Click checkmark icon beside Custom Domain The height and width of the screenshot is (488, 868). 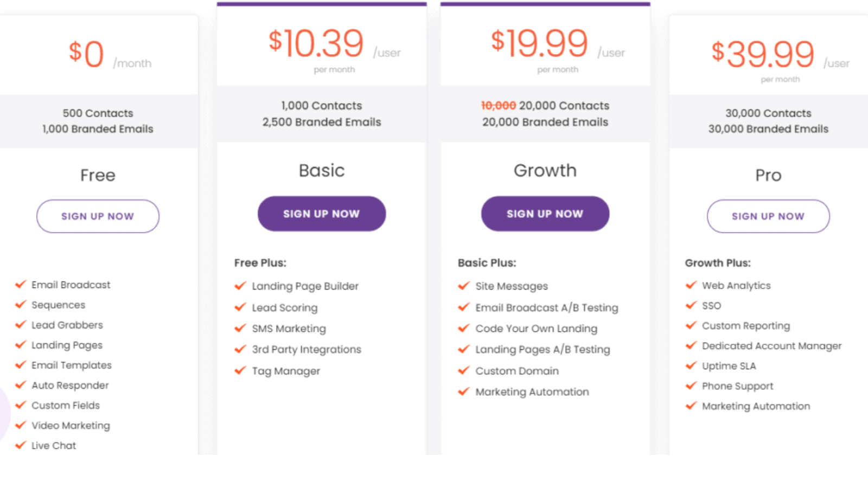pos(464,371)
